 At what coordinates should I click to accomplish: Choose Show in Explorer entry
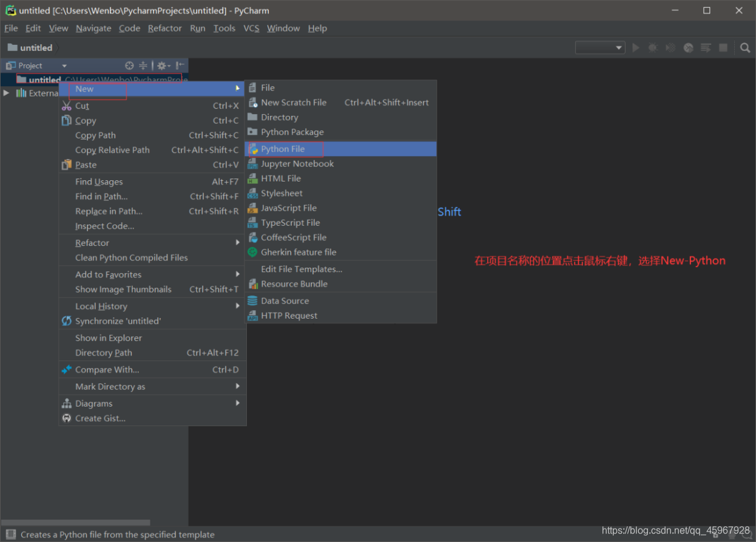click(152, 338)
